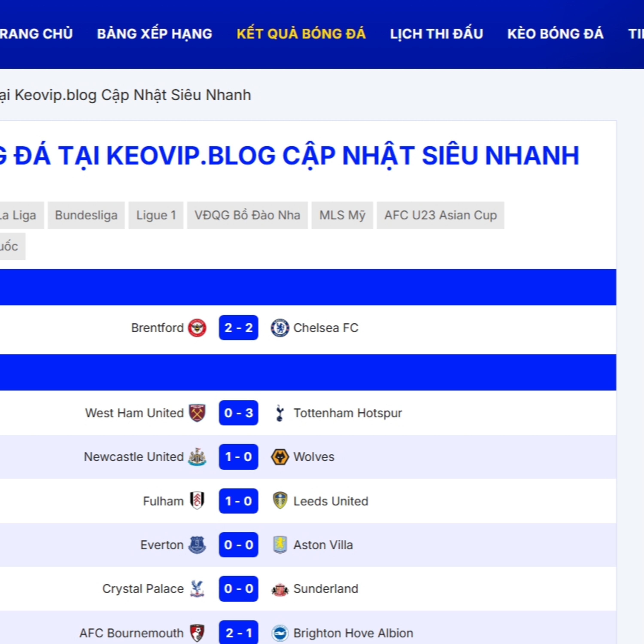Click the blue page heading KEOVIP.BLOG CẬP NHẬT SIÊU NHANH
644x644 pixels.
coord(343,155)
